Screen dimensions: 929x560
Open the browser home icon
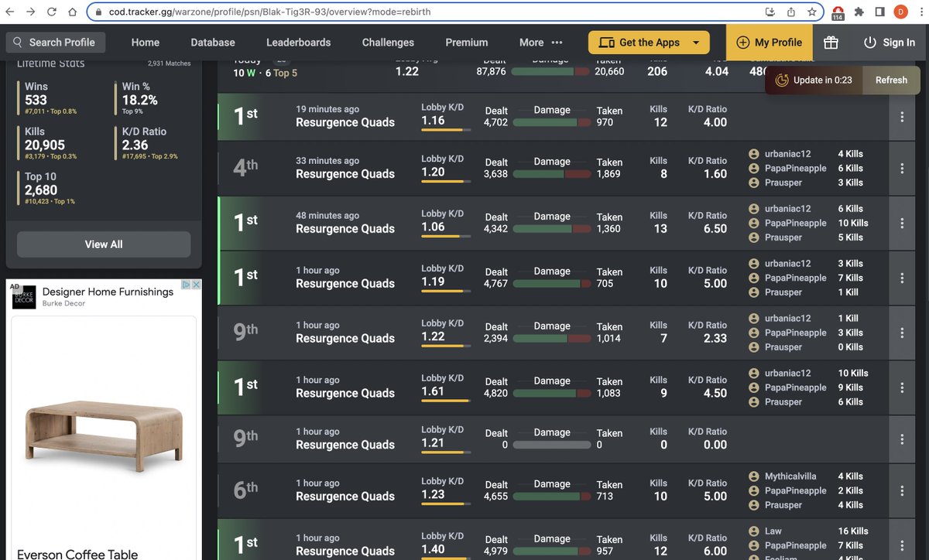[x=72, y=12]
